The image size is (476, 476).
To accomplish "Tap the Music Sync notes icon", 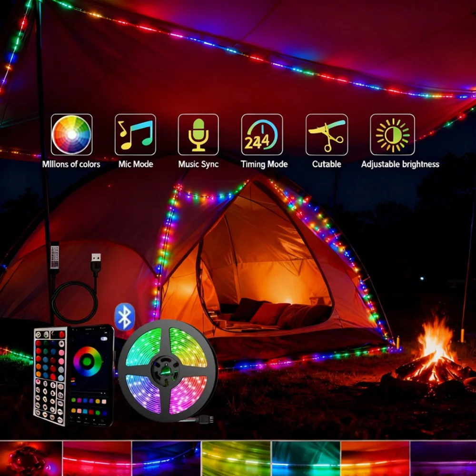I will click(x=136, y=135).
